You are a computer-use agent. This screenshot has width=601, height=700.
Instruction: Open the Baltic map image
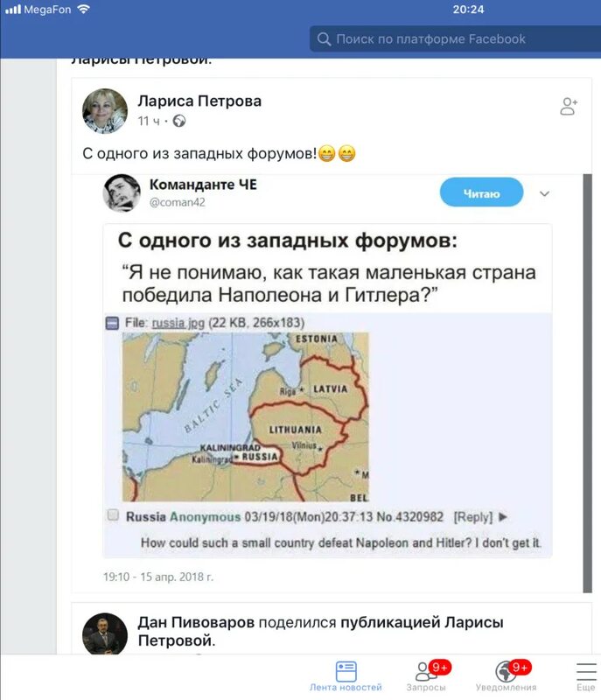click(x=244, y=416)
